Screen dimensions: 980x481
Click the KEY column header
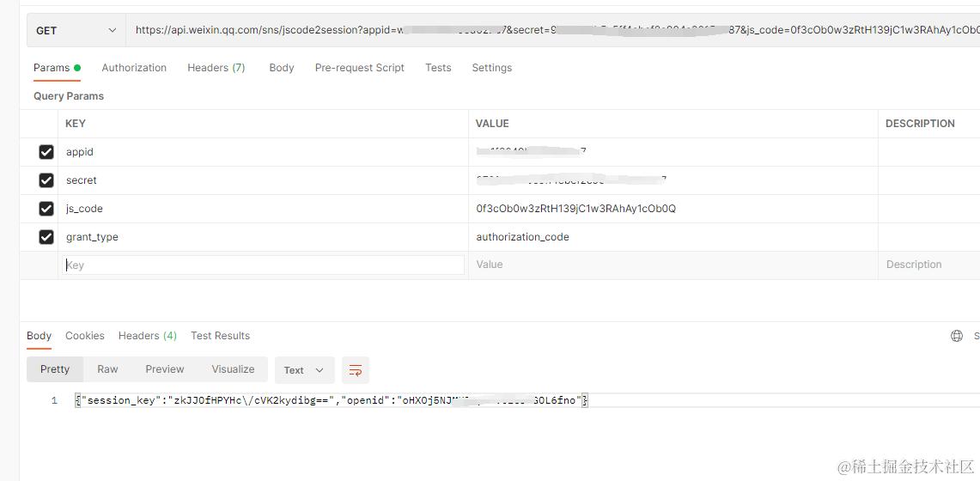click(76, 124)
